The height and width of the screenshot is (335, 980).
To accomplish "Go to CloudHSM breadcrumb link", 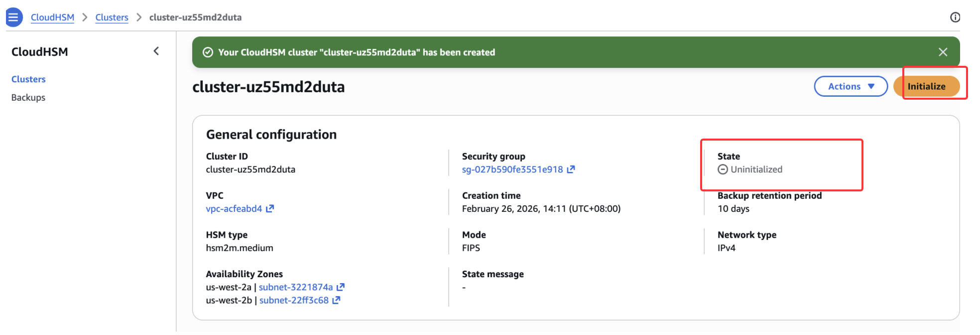I will tap(52, 17).
